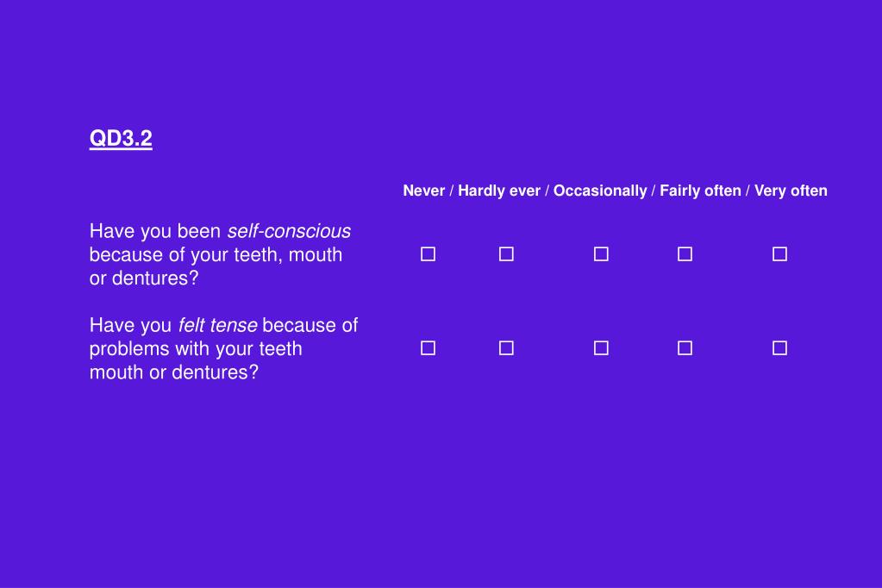Click the Very often column header
882x588 pixels.
(x=791, y=191)
